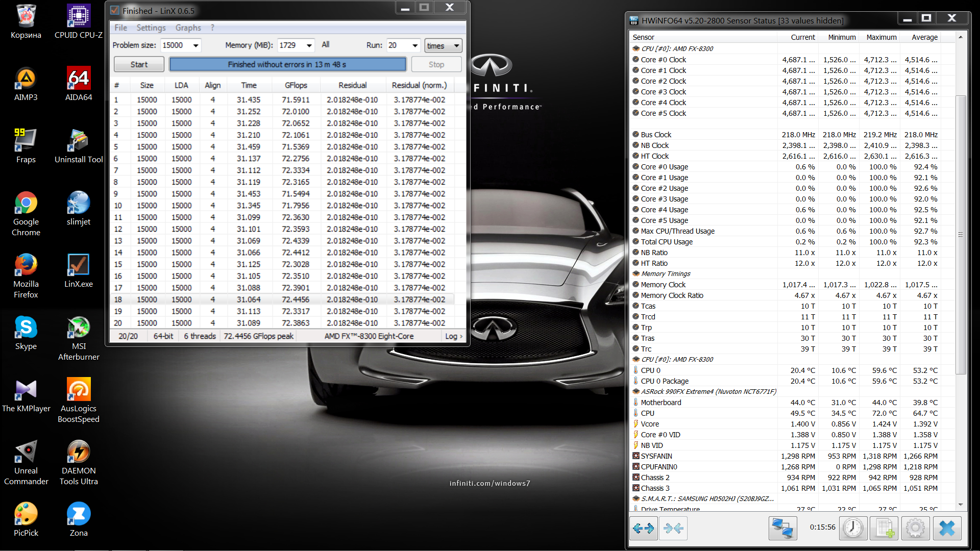Expand the Memory (MiB) combo box
980x551 pixels.
(309, 45)
